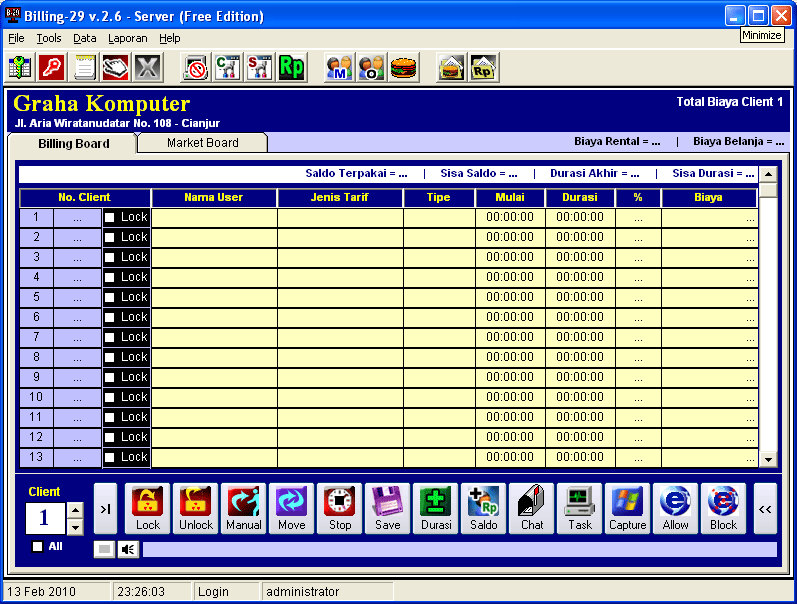The width and height of the screenshot is (797, 604).
Task: Click the Biaya column header
Action: [x=709, y=197]
